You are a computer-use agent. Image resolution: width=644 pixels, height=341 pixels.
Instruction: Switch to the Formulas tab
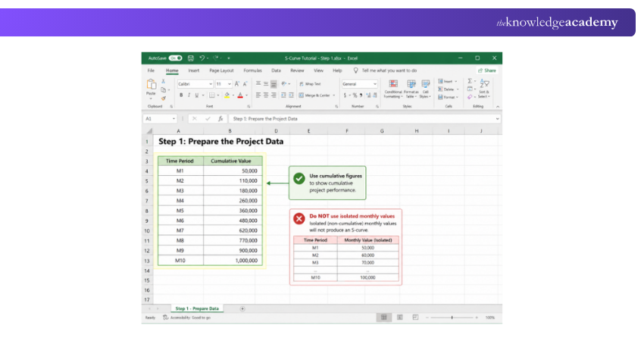[252, 70]
